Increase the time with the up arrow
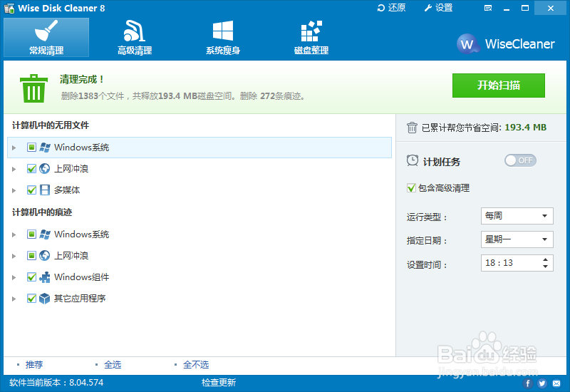Image resolution: width=570 pixels, height=392 pixels. point(545,259)
